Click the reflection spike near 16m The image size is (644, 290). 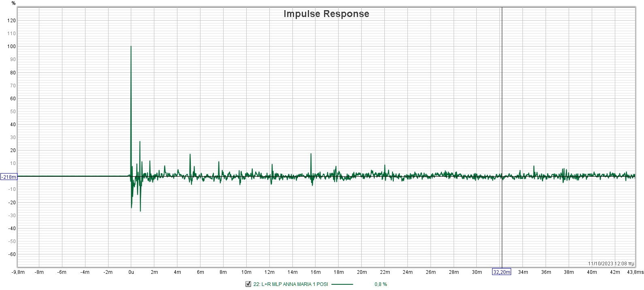[x=311, y=155]
